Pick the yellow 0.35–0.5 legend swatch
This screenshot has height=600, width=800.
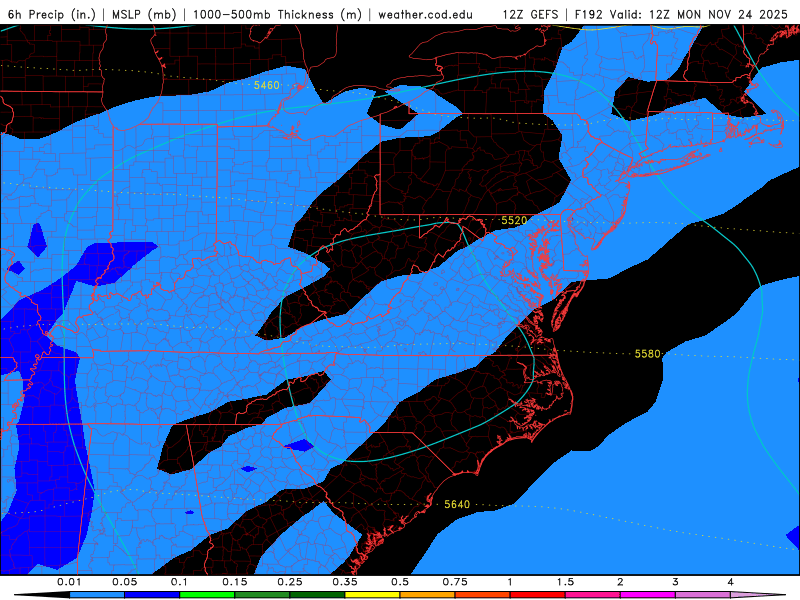372,595
